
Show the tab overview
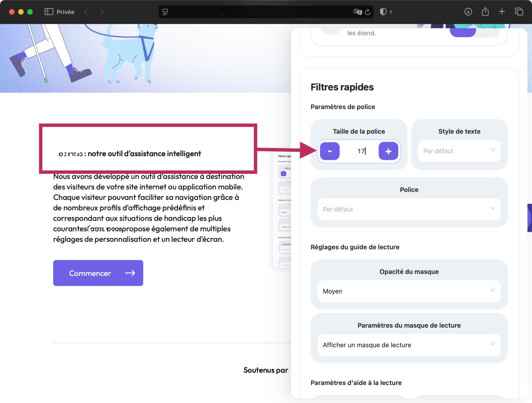pyautogui.click(x=519, y=12)
